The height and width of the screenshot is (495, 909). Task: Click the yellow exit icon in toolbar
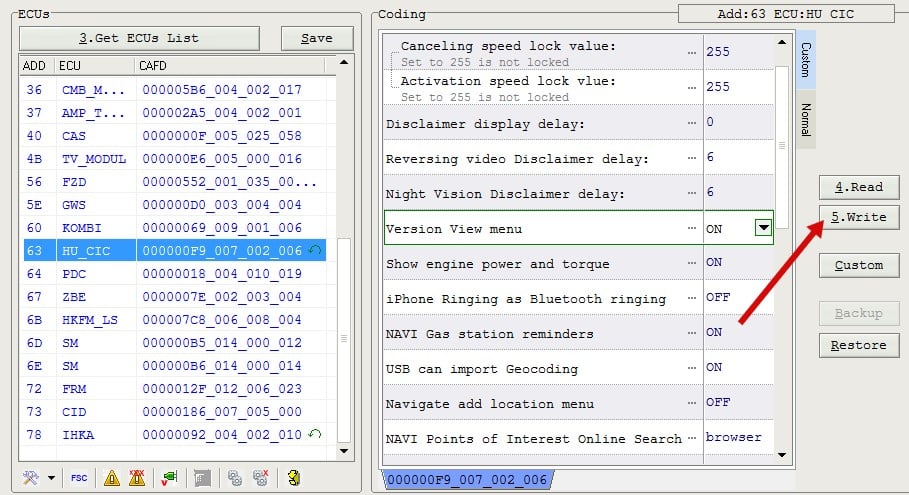click(294, 478)
